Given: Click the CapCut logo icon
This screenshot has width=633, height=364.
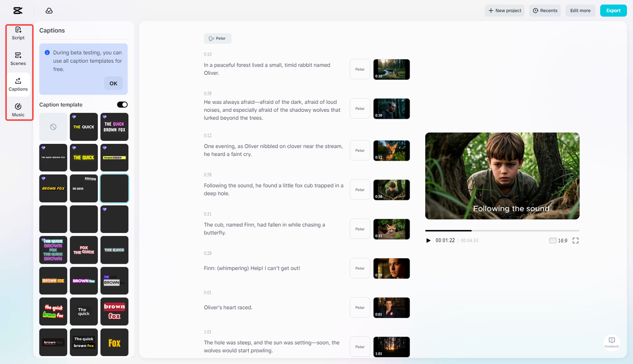Looking at the screenshot, I should pos(18,10).
